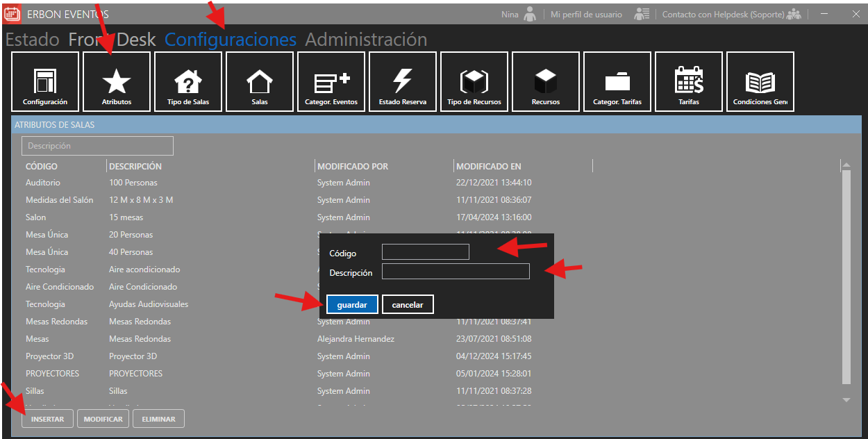Select Estado Reserva lightning icon
The image size is (868, 439).
coord(403,82)
